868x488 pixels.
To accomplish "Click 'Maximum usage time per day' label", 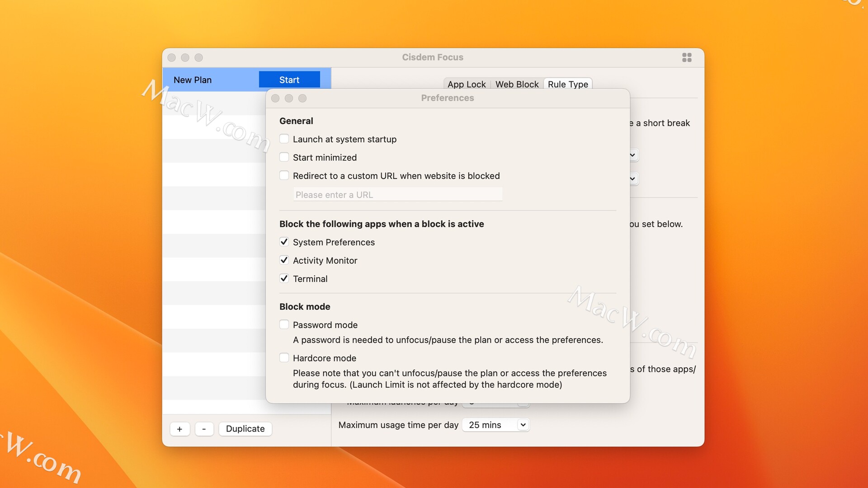I will 398,425.
